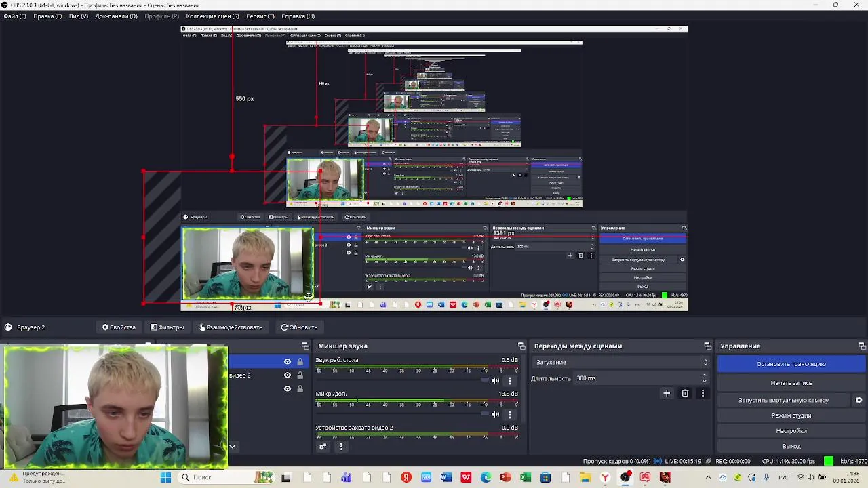The height and width of the screenshot is (488, 868).
Task: Undock the Управление panel
Action: pyautogui.click(x=862, y=346)
